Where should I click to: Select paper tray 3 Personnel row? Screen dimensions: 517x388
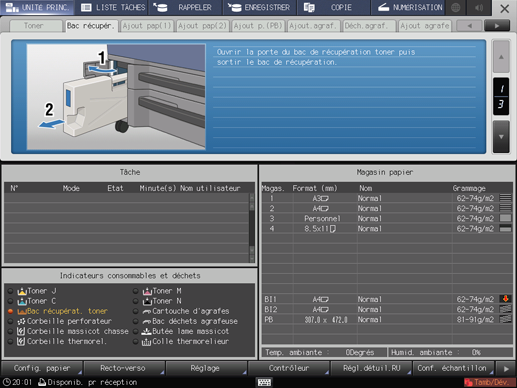(x=387, y=219)
